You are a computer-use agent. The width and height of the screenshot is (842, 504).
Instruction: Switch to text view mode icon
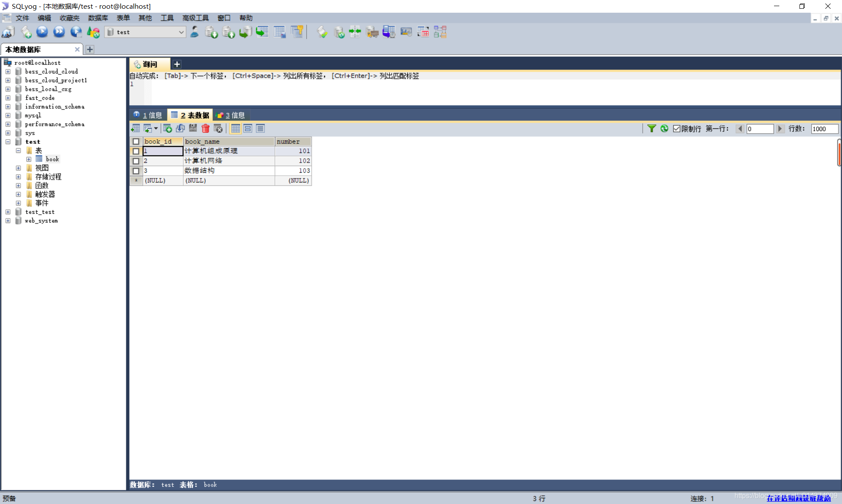(x=260, y=128)
